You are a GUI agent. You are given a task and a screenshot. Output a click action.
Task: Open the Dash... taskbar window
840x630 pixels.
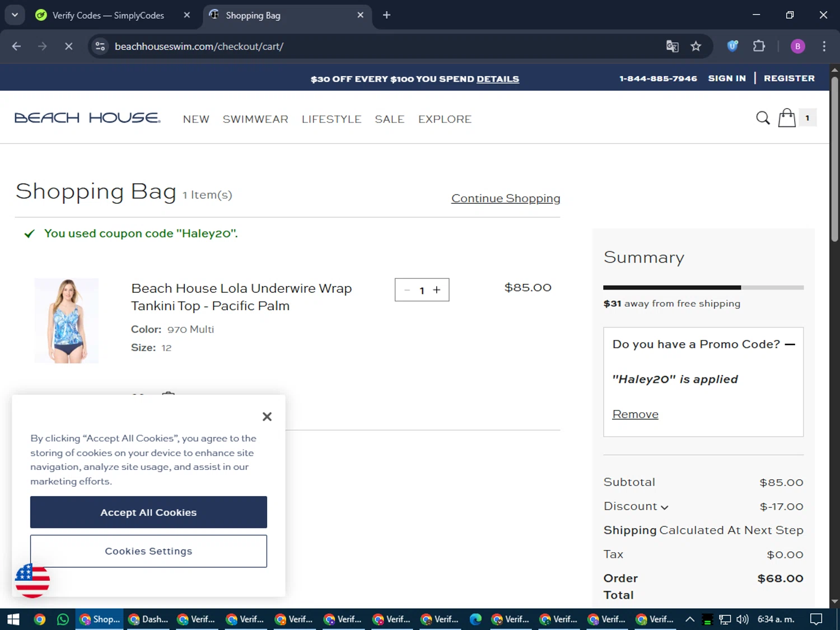pos(148,619)
